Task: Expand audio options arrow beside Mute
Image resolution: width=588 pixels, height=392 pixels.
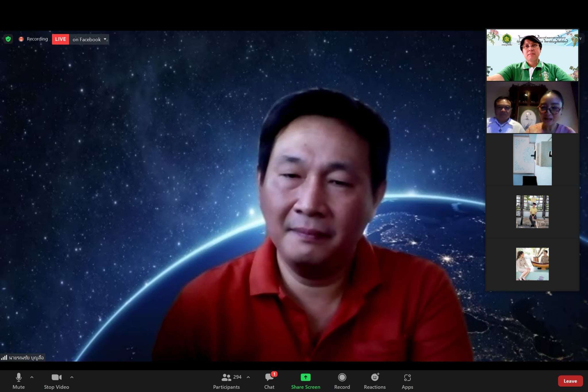Action: (x=32, y=377)
